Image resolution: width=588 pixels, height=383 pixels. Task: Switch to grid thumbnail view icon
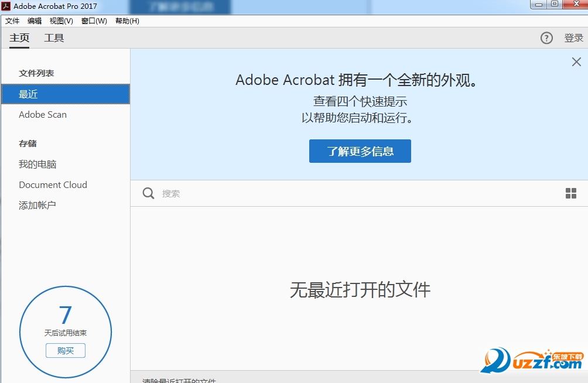[x=571, y=193]
